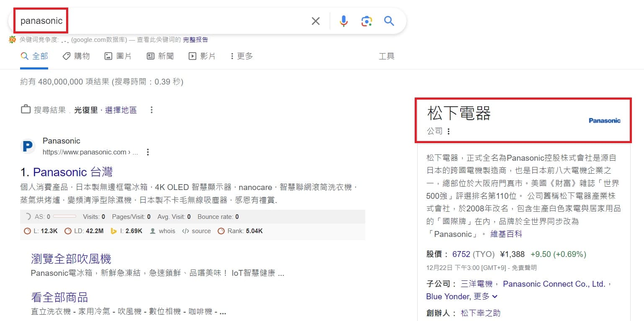Click the 免責聲明 disclaimer link
The height and width of the screenshot is (321, 644).
coord(524,268)
